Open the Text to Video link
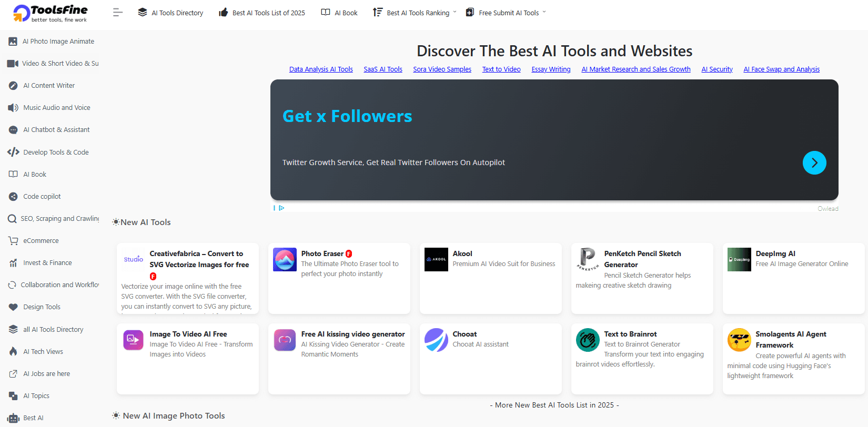868x427 pixels. [501, 69]
